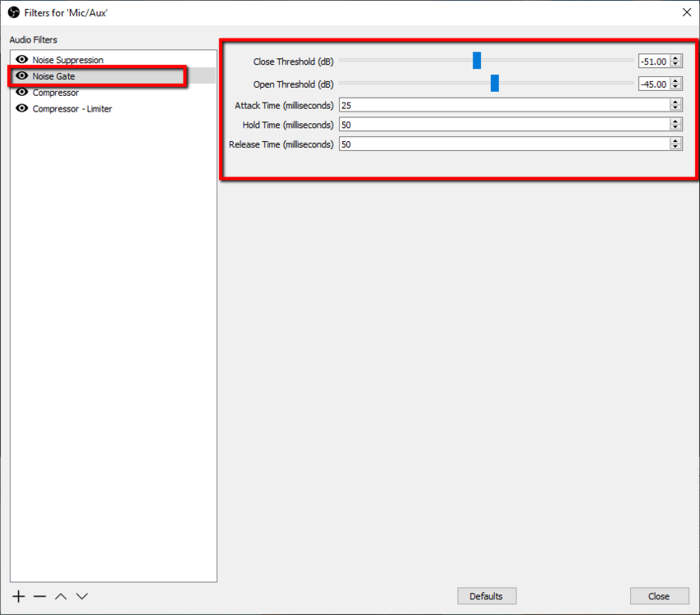Increase Close Threshold with up arrow

tap(675, 58)
